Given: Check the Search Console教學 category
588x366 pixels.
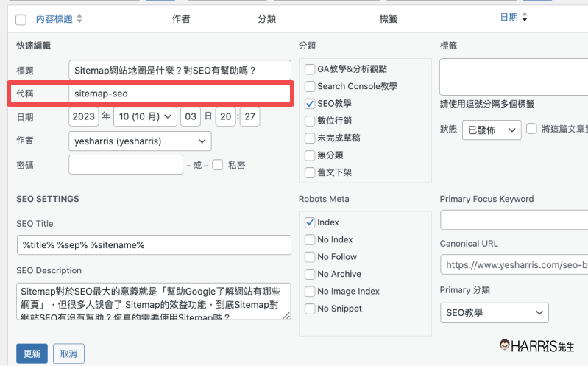Looking at the screenshot, I should (310, 87).
